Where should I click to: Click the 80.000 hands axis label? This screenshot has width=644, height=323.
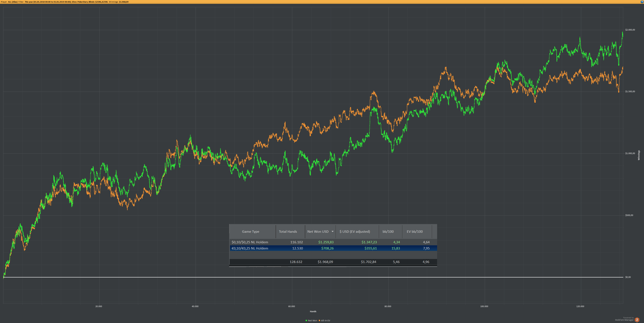pyautogui.click(x=388, y=306)
